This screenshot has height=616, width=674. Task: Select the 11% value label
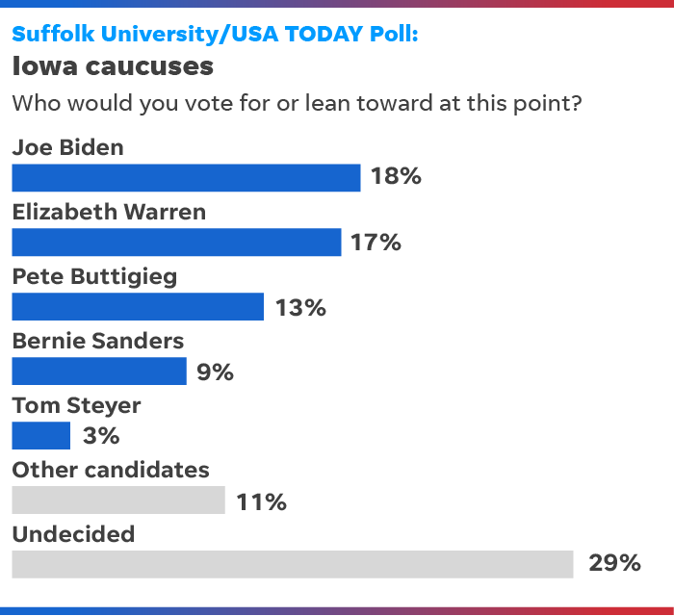(261, 501)
